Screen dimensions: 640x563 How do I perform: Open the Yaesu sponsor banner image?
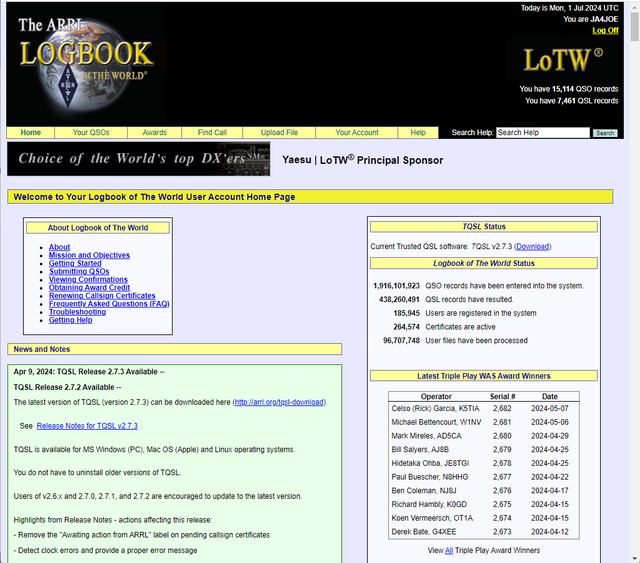[x=138, y=159]
